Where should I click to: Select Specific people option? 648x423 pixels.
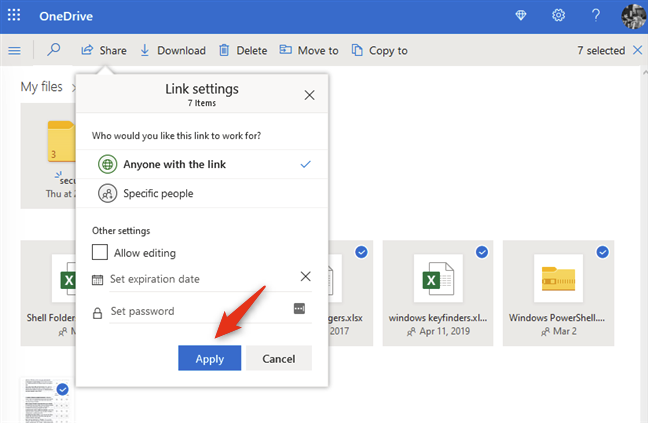point(202,193)
